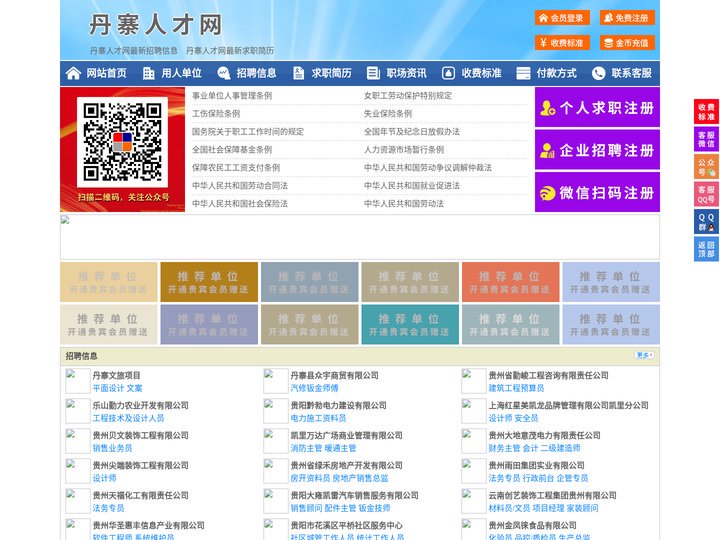Image resolution: width=720 pixels, height=540 pixels.
Task: Open link 事业单位人事管理条例
Action: (x=232, y=96)
